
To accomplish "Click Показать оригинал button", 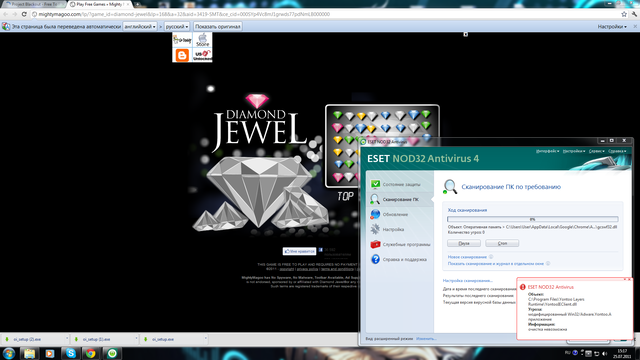I will [x=218, y=27].
